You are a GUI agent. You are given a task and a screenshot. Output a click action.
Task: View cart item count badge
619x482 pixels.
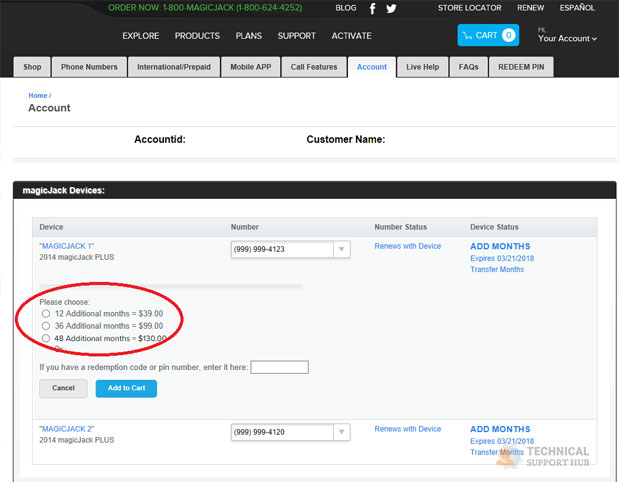click(508, 35)
